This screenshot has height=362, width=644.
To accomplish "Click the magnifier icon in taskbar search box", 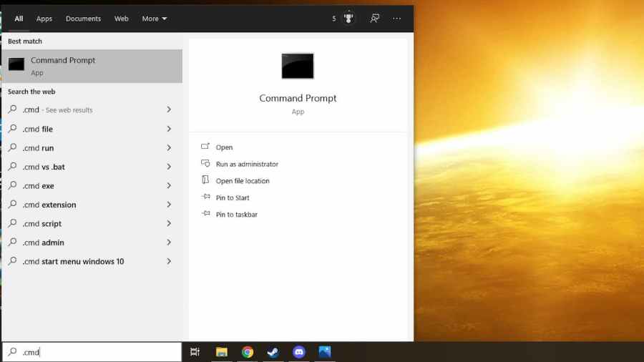I will 13,352.
